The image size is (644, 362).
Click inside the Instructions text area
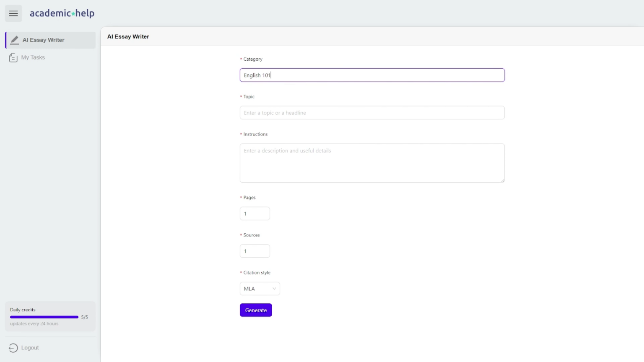[x=372, y=163]
